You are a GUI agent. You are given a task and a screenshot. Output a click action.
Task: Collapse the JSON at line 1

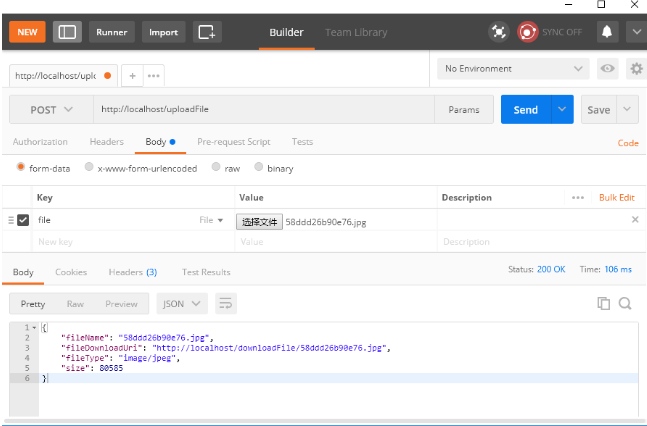point(34,328)
